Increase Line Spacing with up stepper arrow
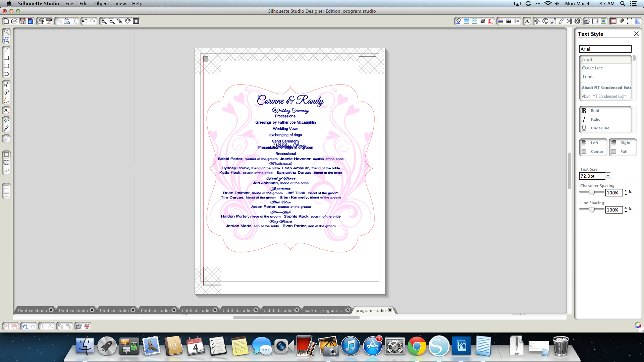Viewport: 644px width, 362px height. point(626,208)
